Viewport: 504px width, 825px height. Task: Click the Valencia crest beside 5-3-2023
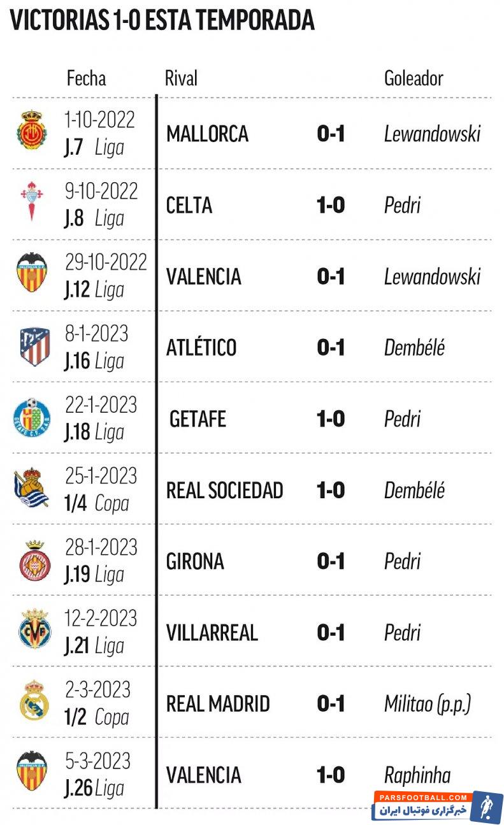32,772
